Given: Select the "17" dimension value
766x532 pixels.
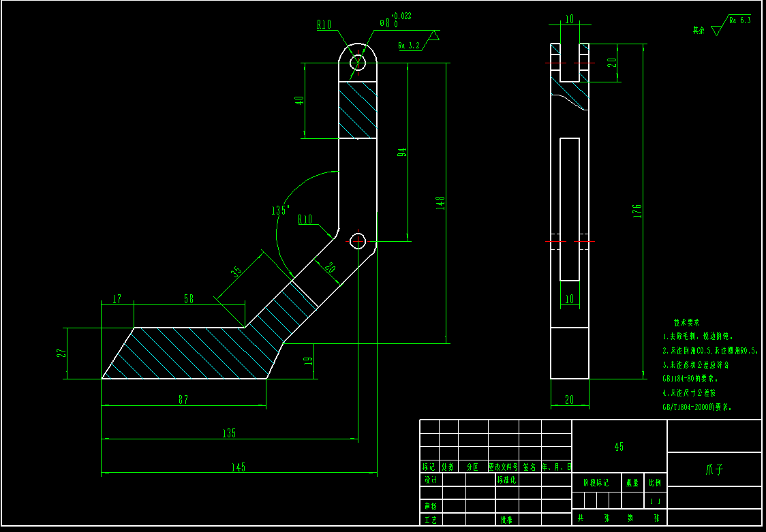Looking at the screenshot, I should (117, 299).
